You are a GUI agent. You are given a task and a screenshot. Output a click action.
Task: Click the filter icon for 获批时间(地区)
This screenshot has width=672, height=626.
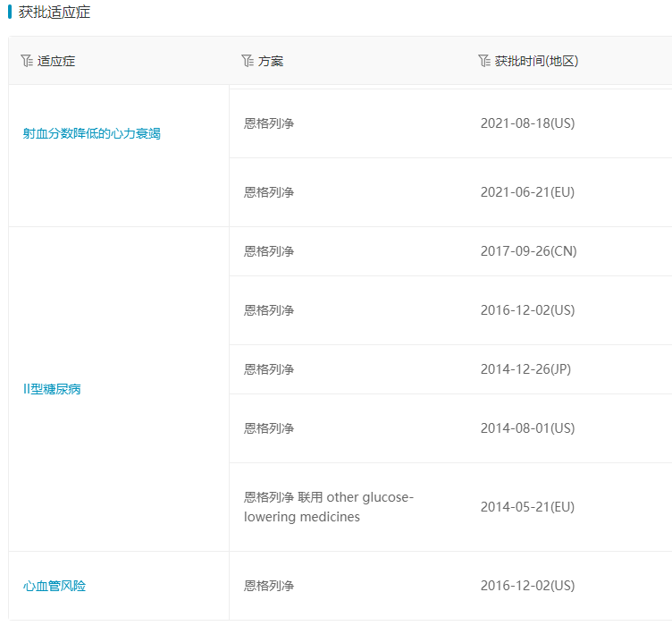coord(484,61)
